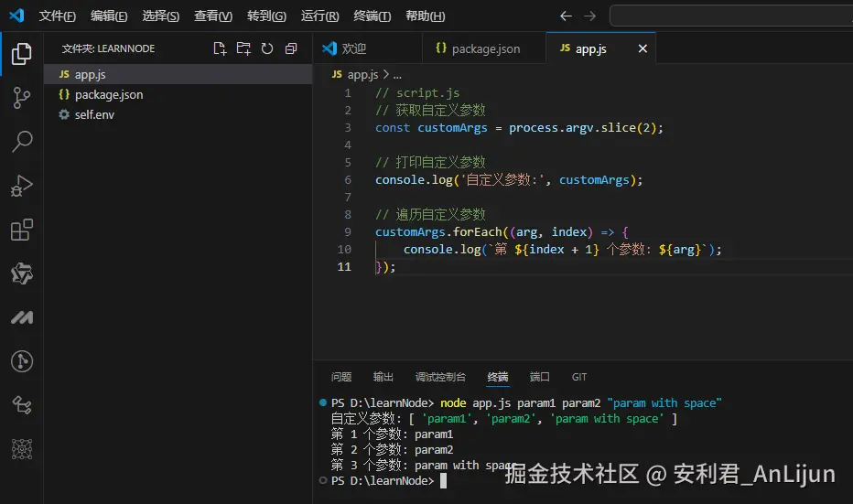Open the 端口 panel tab
Viewport: 853px width, 504px height.
[540, 377]
